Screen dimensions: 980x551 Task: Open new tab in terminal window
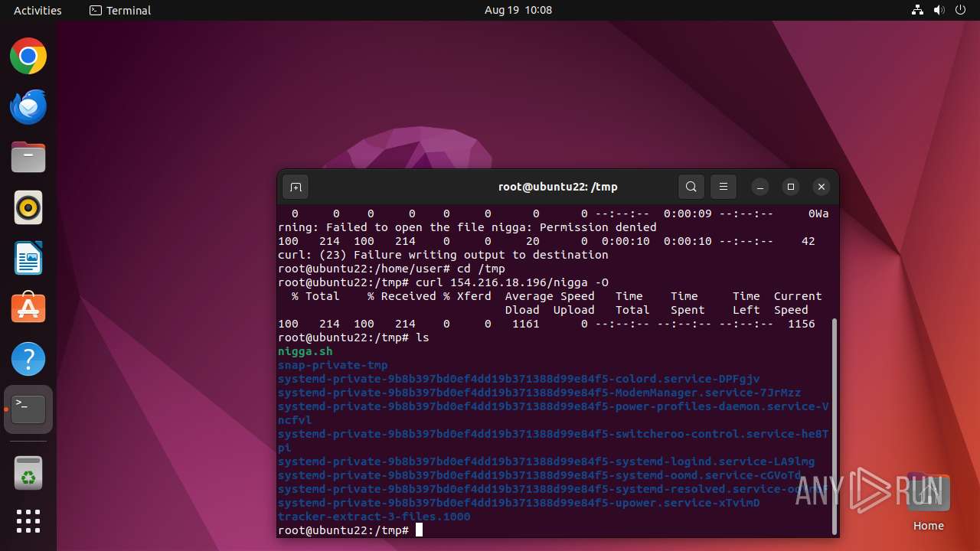click(296, 187)
